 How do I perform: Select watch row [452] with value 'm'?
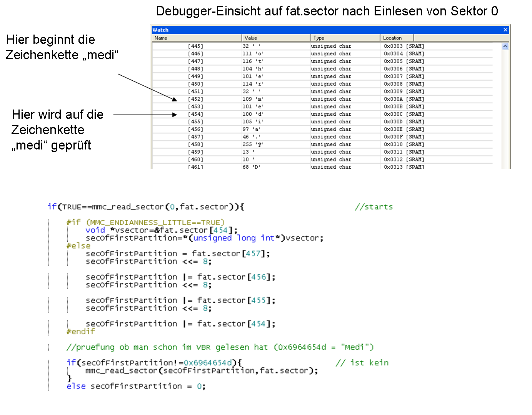[195, 99]
